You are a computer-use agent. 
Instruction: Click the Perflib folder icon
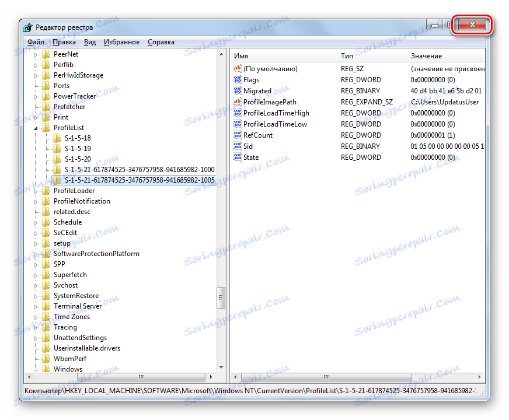pos(46,65)
